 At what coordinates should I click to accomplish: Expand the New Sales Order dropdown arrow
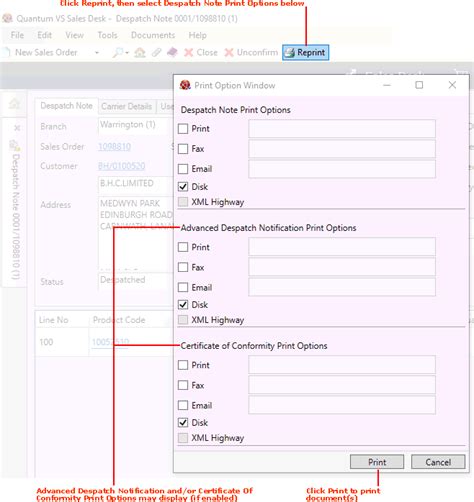point(97,53)
